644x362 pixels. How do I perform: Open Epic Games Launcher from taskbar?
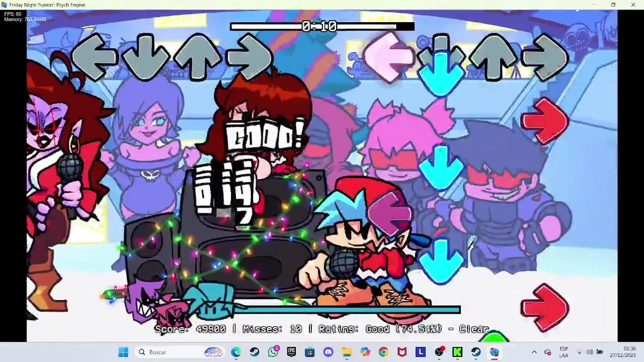click(x=291, y=352)
